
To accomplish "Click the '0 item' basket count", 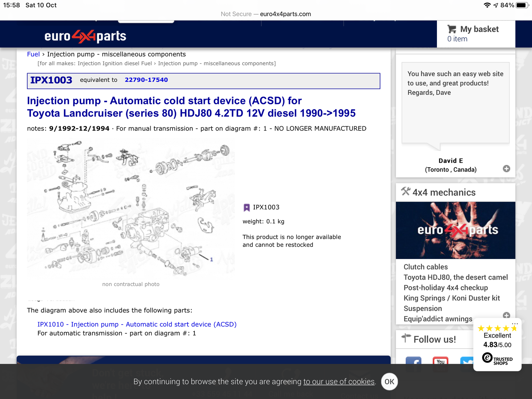I will coord(457,39).
